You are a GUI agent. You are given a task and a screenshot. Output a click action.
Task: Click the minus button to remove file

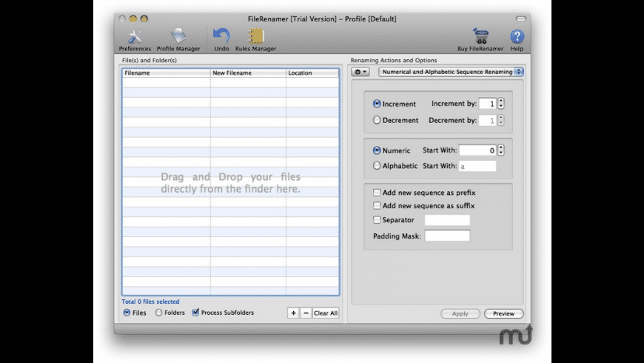306,313
